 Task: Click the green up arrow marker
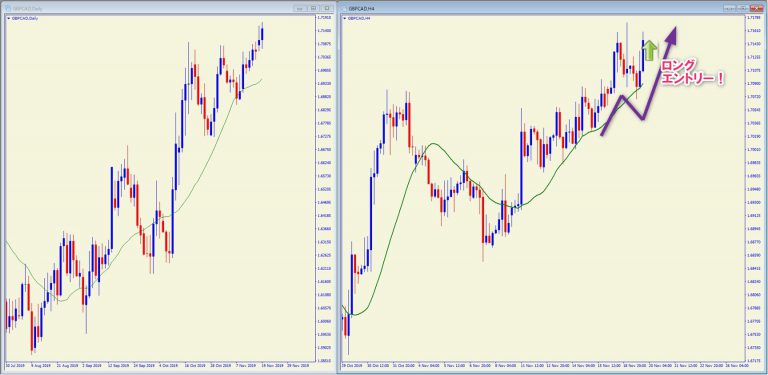coord(650,50)
